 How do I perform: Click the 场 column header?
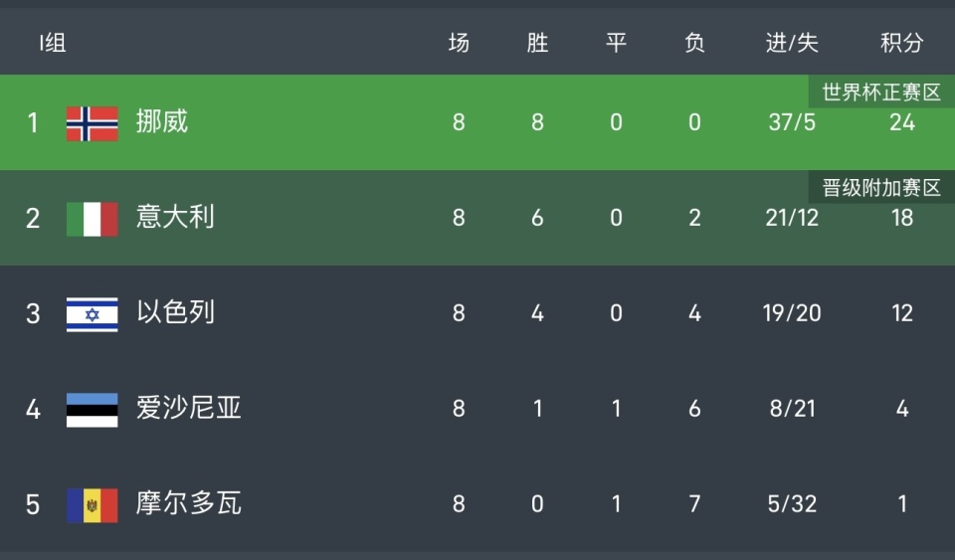click(x=459, y=43)
